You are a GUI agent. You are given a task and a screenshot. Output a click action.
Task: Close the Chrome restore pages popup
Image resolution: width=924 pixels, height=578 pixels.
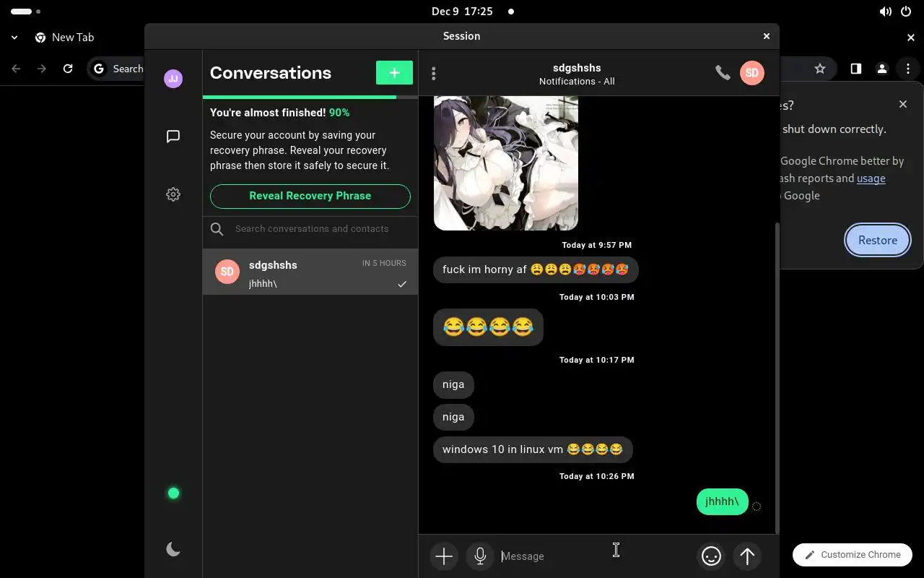click(x=903, y=104)
